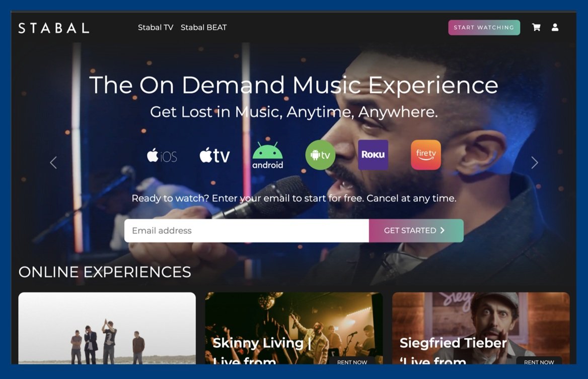Click RENT NOW on Skinny Living card
This screenshot has width=588, height=379.
point(352,362)
